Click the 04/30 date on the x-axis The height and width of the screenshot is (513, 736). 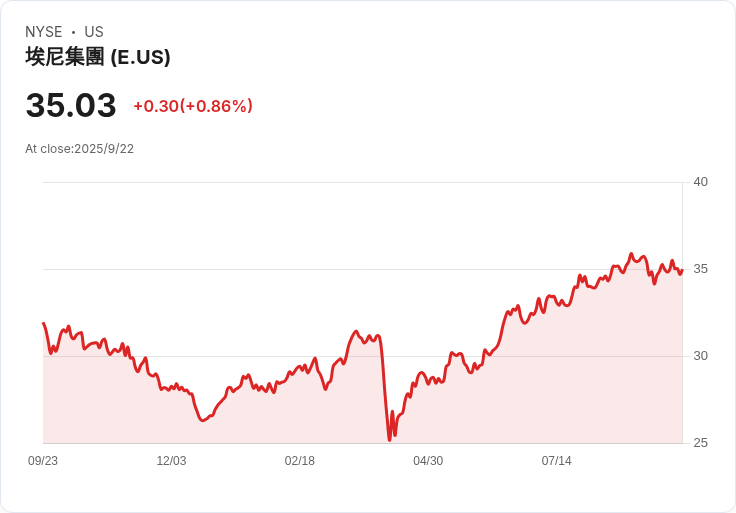(x=428, y=461)
